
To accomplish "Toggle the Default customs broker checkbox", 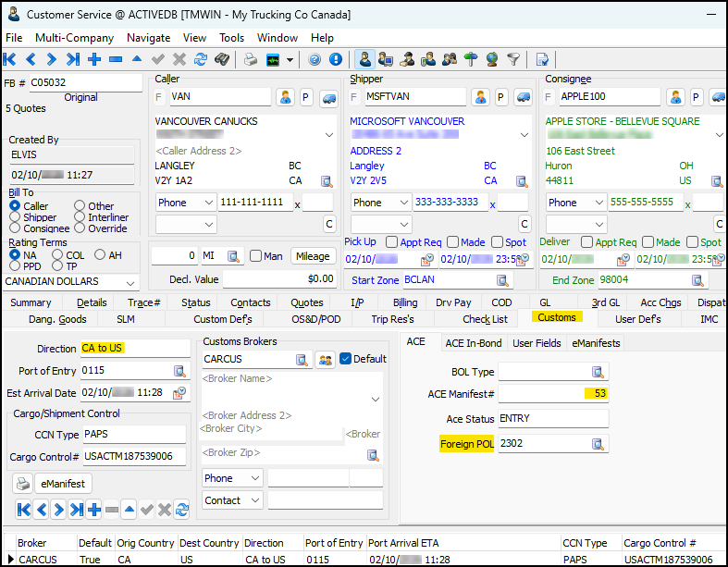I will 346,359.
